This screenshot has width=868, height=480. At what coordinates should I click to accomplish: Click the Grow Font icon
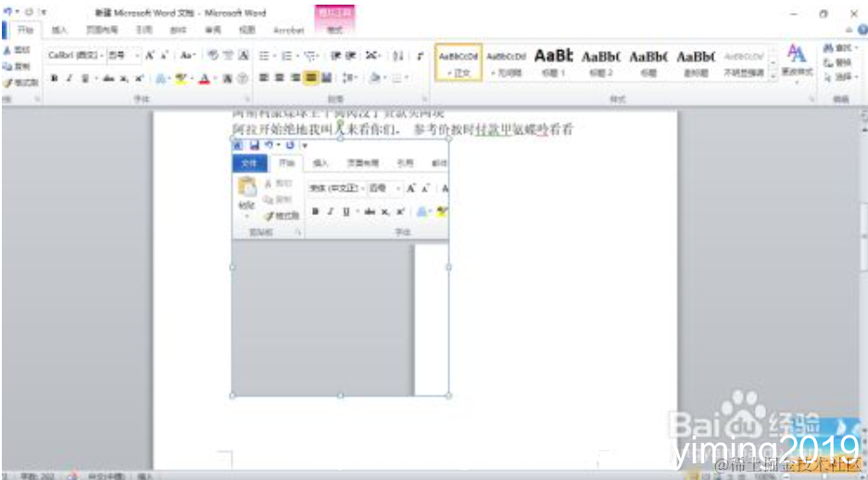click(149, 56)
